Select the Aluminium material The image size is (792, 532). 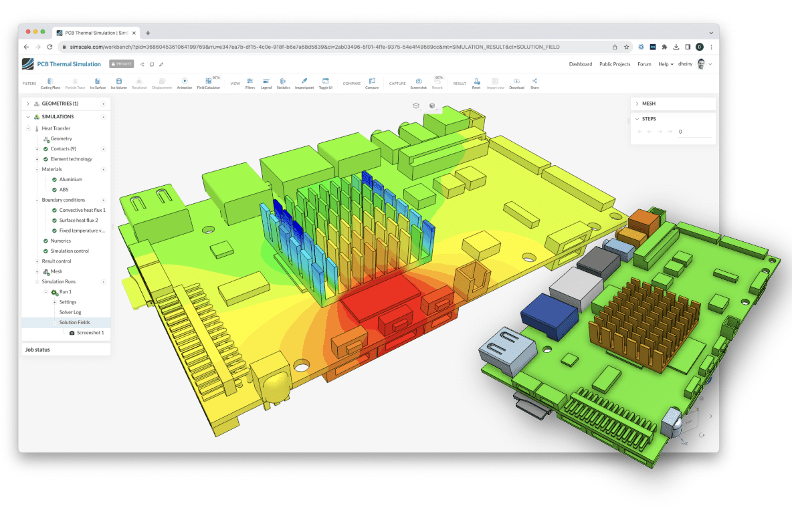pyautogui.click(x=70, y=179)
